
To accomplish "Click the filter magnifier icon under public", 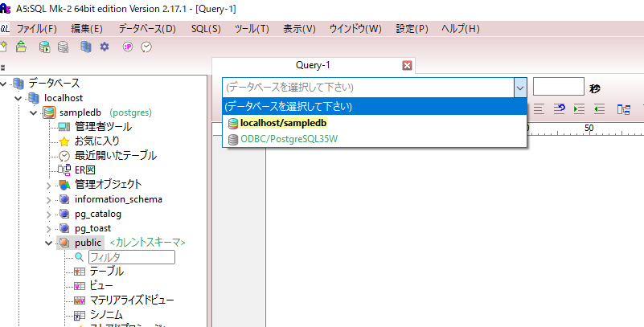I will click(80, 257).
